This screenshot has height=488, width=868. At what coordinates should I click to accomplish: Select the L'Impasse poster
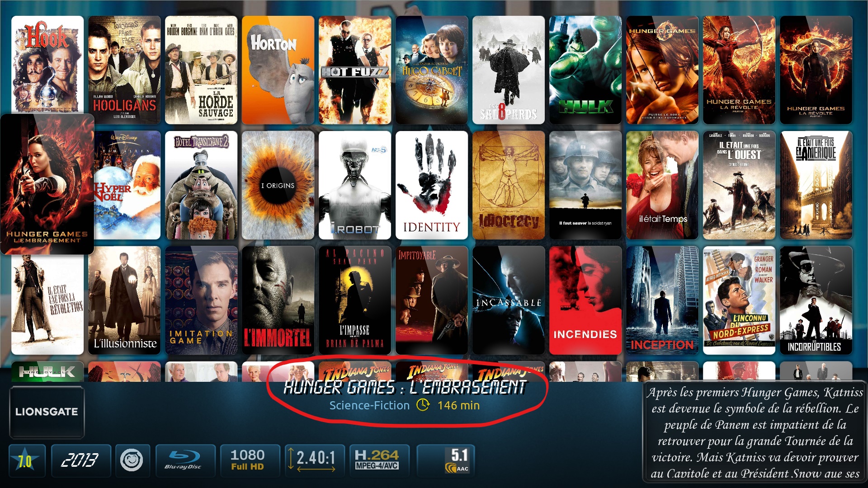[355, 300]
